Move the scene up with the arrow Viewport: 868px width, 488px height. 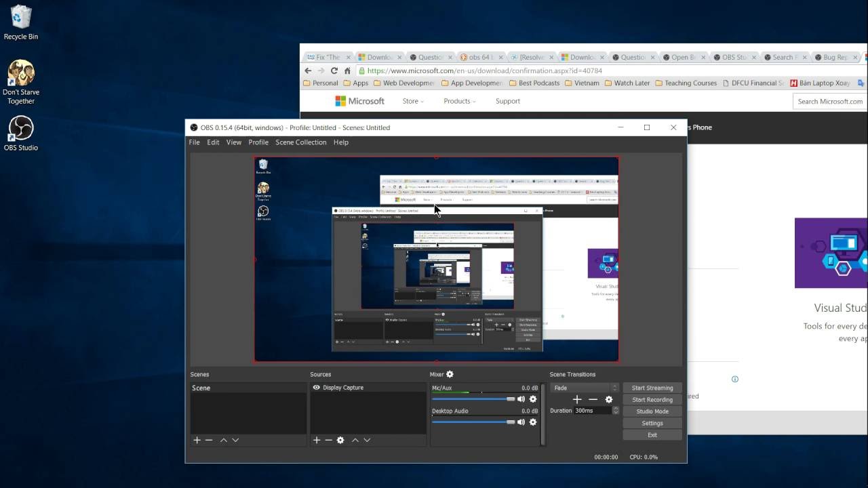click(x=223, y=440)
